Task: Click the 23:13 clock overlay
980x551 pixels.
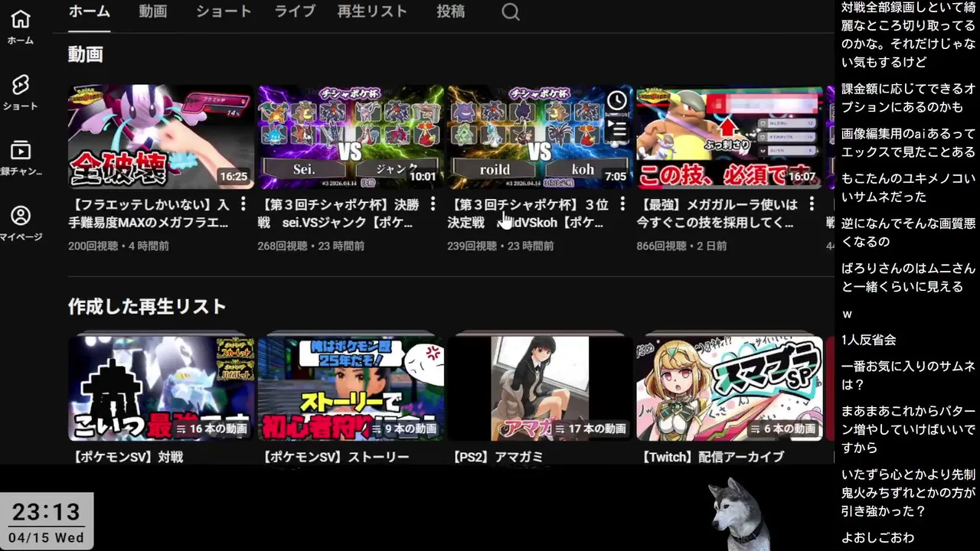Action: pyautogui.click(x=46, y=511)
